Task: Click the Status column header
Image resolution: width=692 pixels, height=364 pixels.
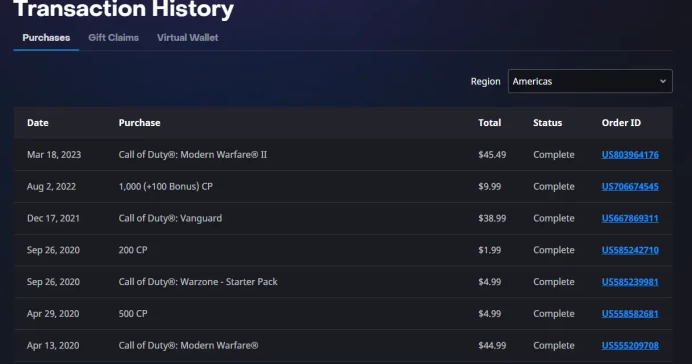Action: pos(547,123)
